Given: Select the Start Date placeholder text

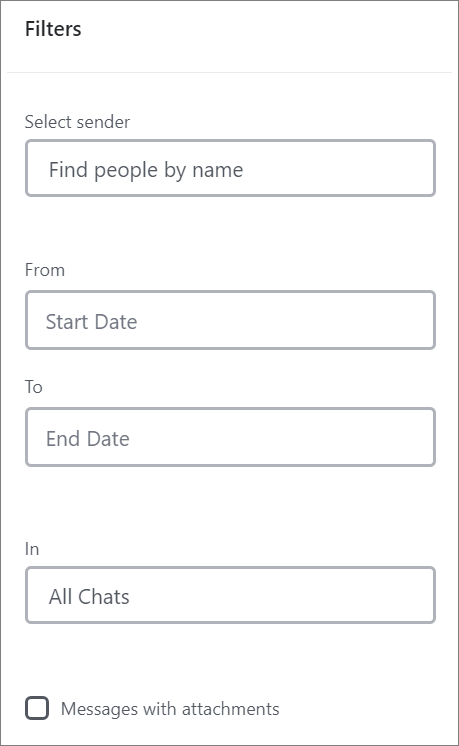Looking at the screenshot, I should tap(91, 322).
